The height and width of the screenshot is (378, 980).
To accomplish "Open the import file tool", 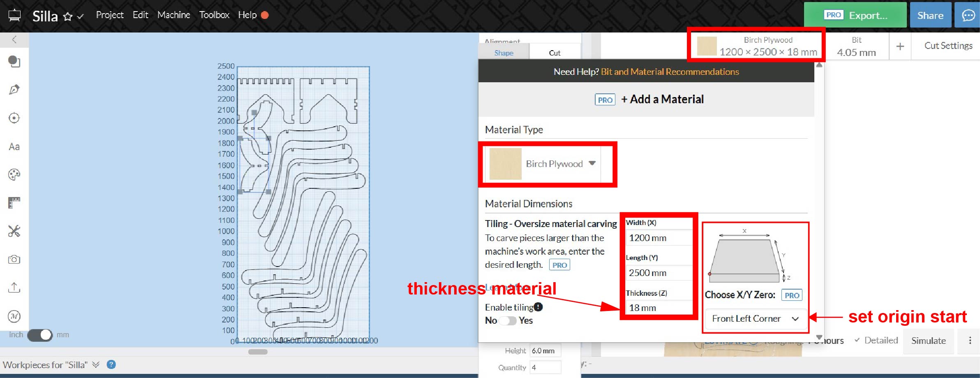I will [x=14, y=288].
